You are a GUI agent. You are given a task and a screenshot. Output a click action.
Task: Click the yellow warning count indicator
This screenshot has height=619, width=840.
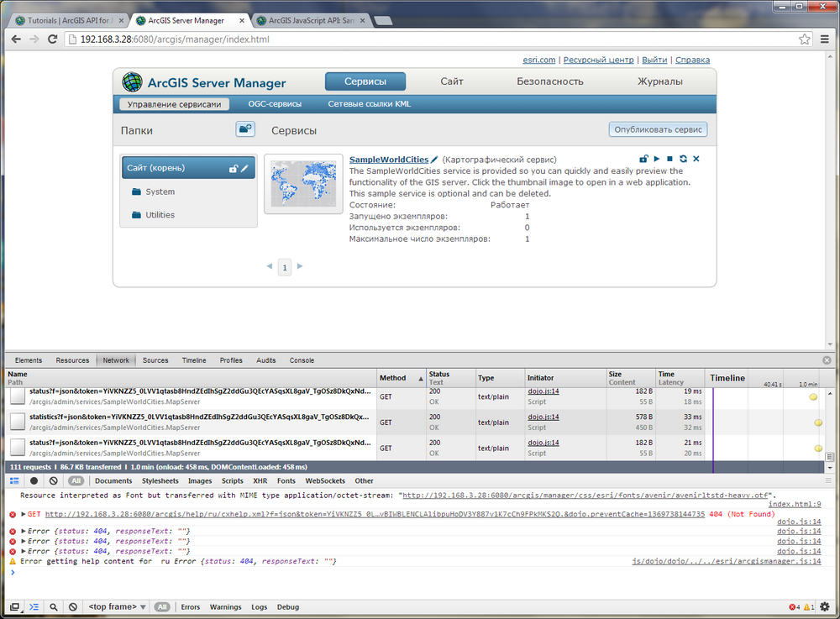808,607
